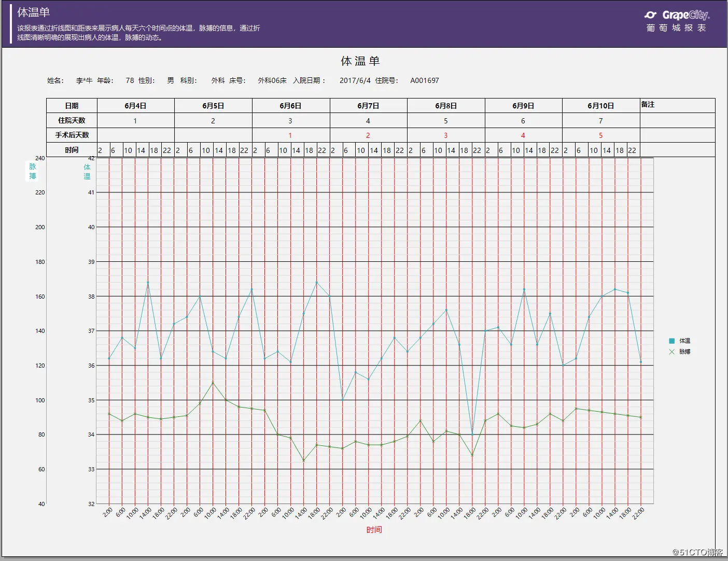Select the admission number A001697
The height and width of the screenshot is (561, 728).
tap(425, 80)
